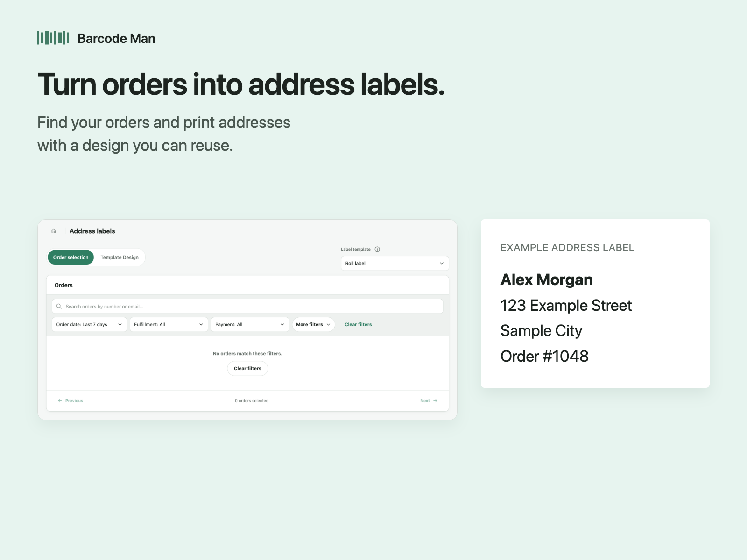This screenshot has width=747, height=560.
Task: Click the green Clear filters link
Action: (x=358, y=325)
